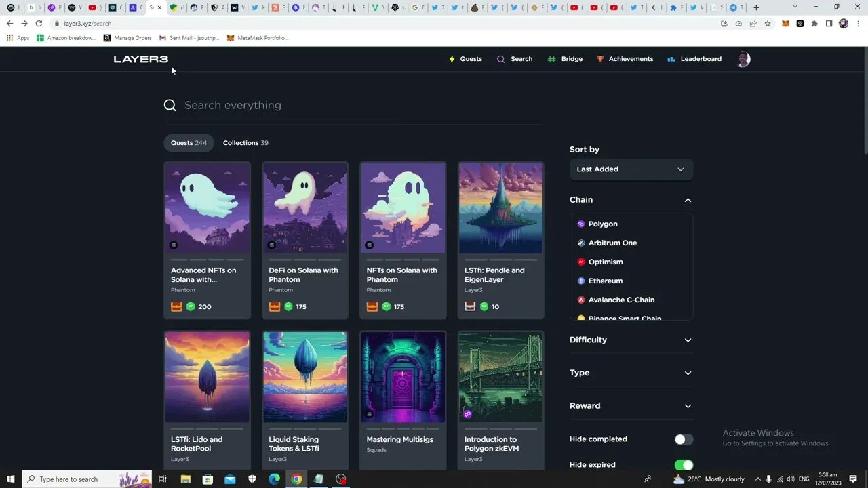The image size is (868, 488).
Task: Open Chrome tab search dropdown arrow
Action: 795,7
